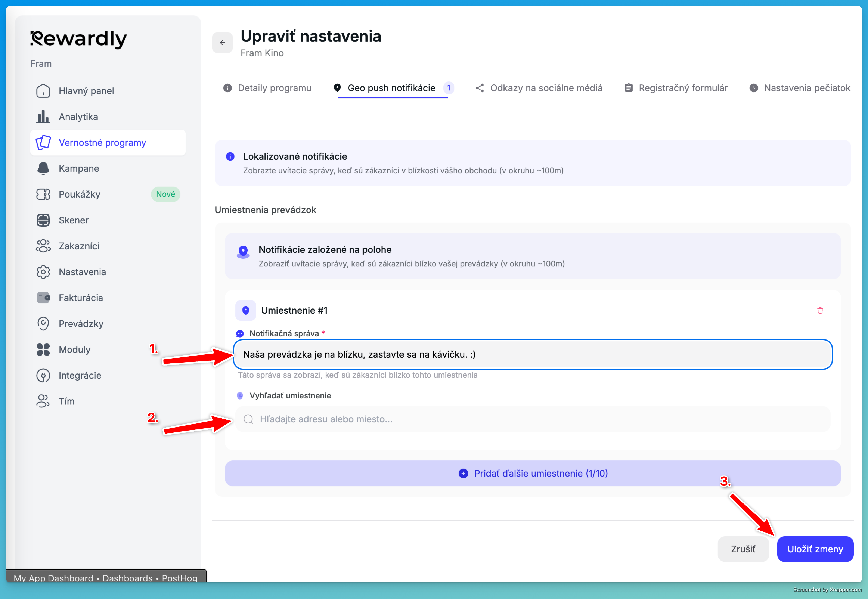Save with the Uložiť zmeny button
The image size is (868, 599).
click(815, 549)
